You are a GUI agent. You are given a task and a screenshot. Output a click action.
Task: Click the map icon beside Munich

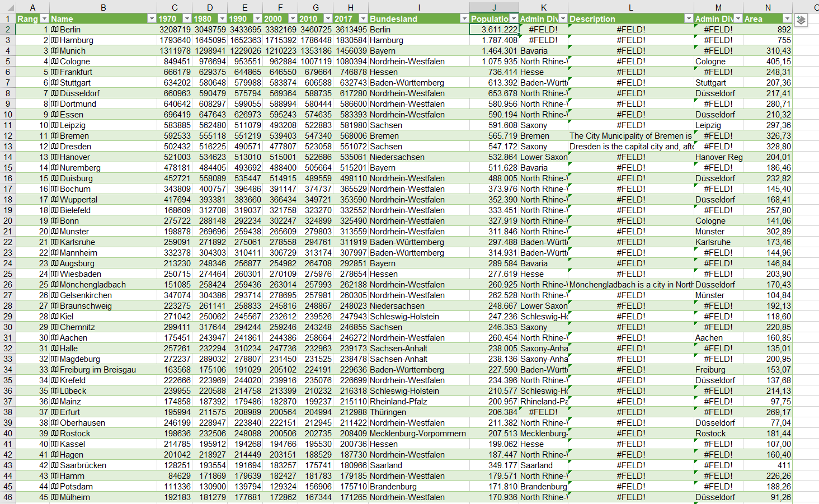[55, 51]
